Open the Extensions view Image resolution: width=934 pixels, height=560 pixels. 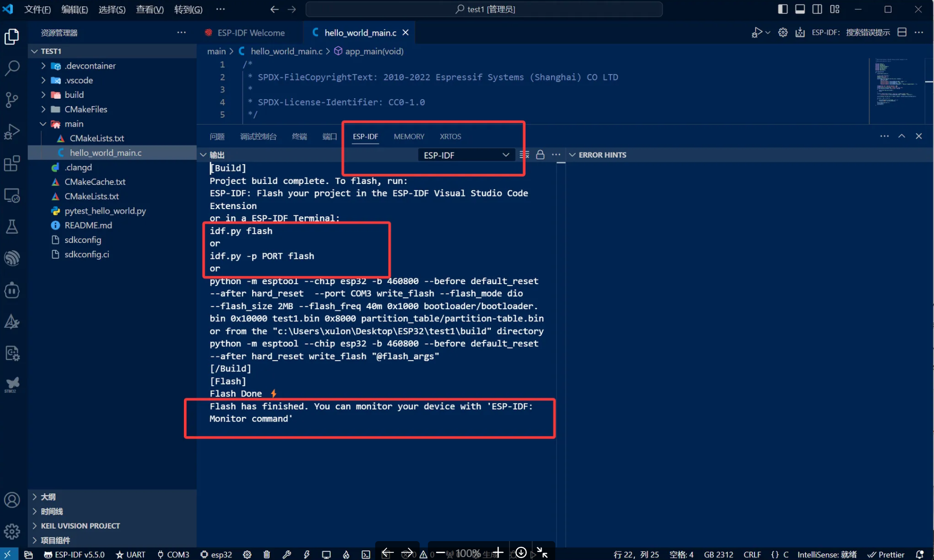(x=12, y=163)
